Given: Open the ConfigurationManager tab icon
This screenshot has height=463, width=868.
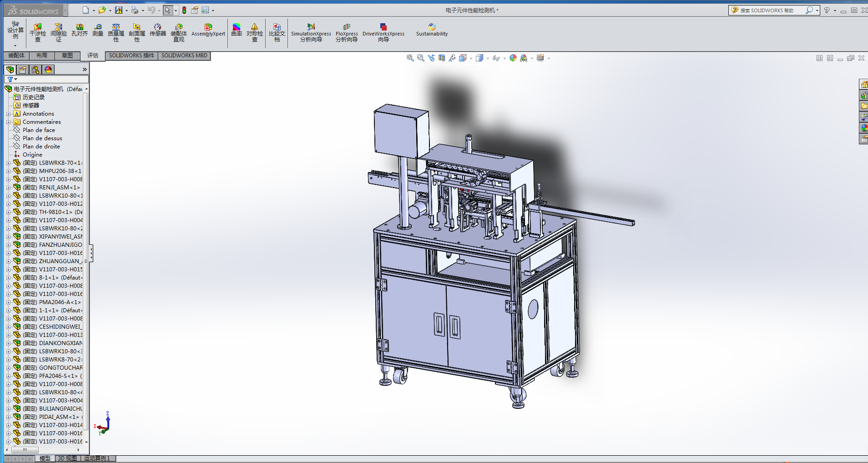Looking at the screenshot, I should pos(35,70).
